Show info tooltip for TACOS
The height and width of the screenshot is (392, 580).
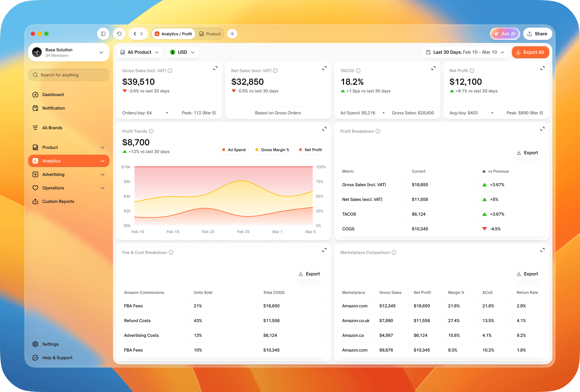pyautogui.click(x=358, y=71)
